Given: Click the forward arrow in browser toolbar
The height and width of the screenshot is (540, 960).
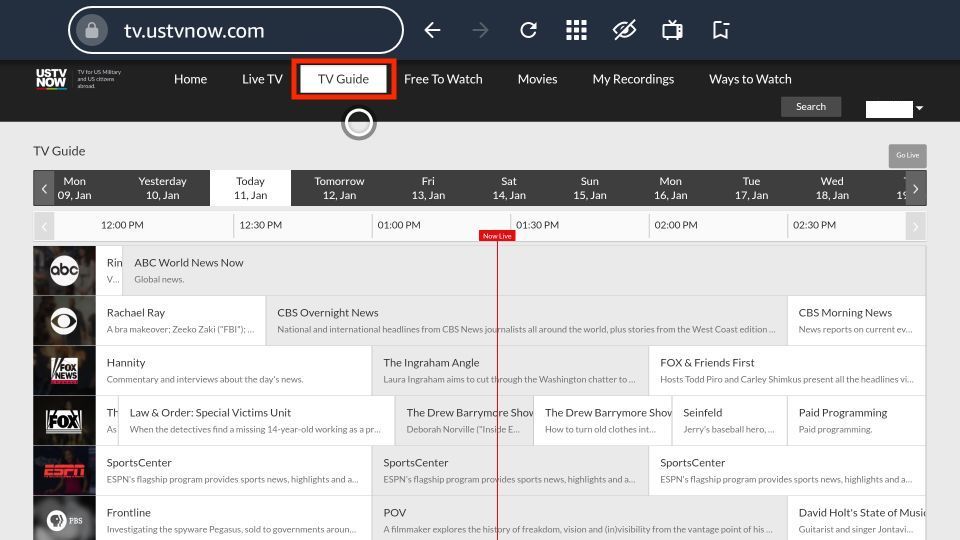Looking at the screenshot, I should 481,30.
